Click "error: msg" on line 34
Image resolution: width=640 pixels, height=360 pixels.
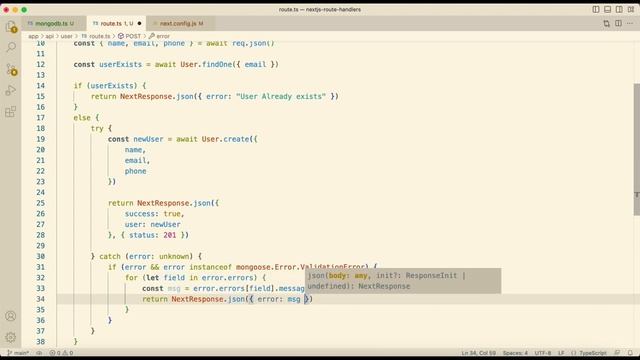279,299
